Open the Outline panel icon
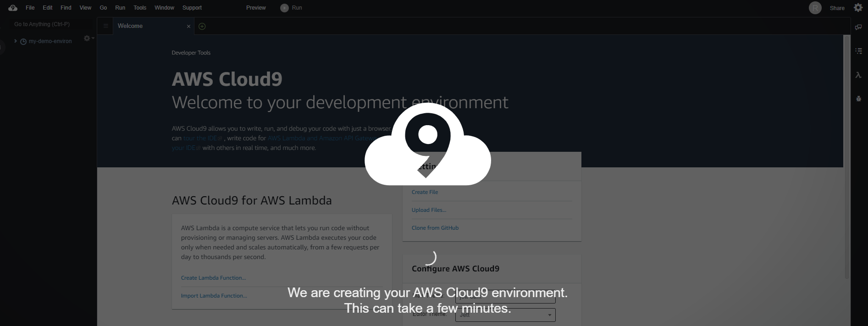This screenshot has height=326, width=868. coord(858,51)
